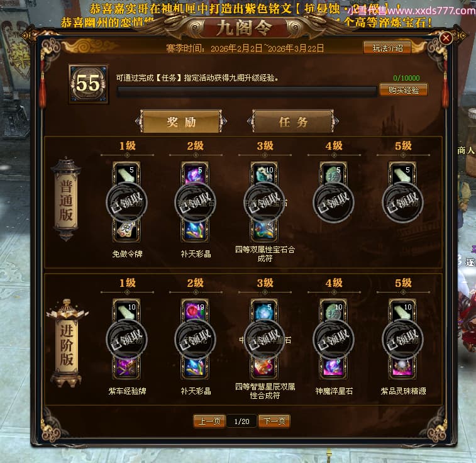Click 四等智慧星辰双属性合成符 icon in 进阶版

pos(265,367)
